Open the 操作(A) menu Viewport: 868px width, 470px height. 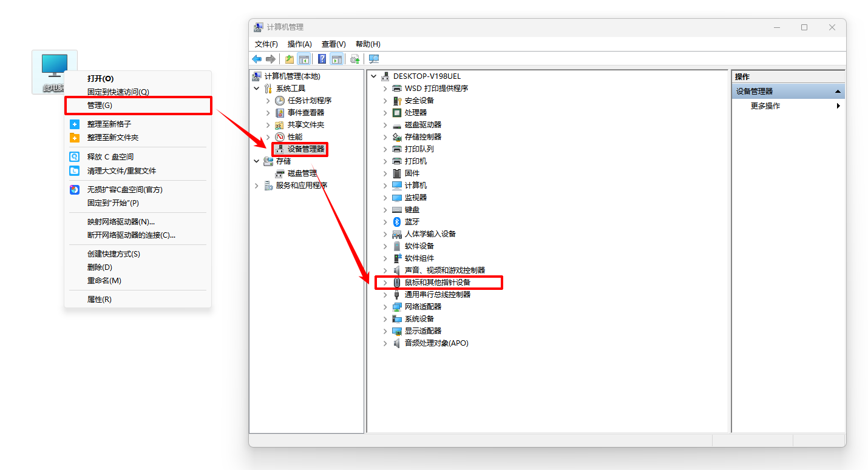coord(300,44)
